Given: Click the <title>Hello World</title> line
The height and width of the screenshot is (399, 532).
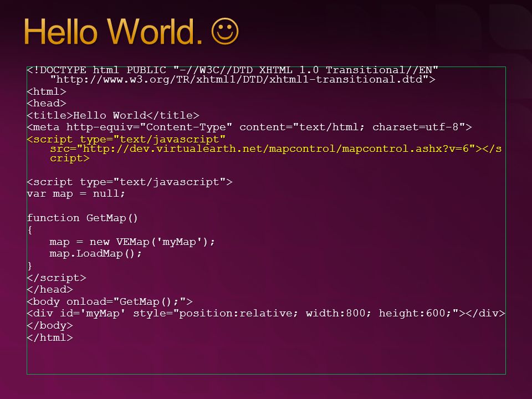Looking at the screenshot, I should tap(113, 115).
